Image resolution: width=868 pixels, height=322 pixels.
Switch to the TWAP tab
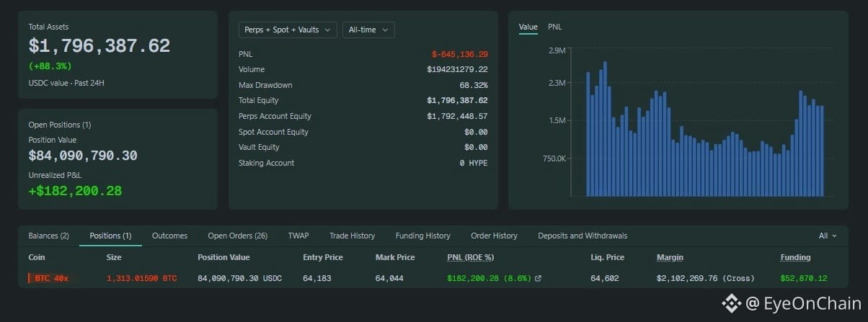(x=298, y=236)
